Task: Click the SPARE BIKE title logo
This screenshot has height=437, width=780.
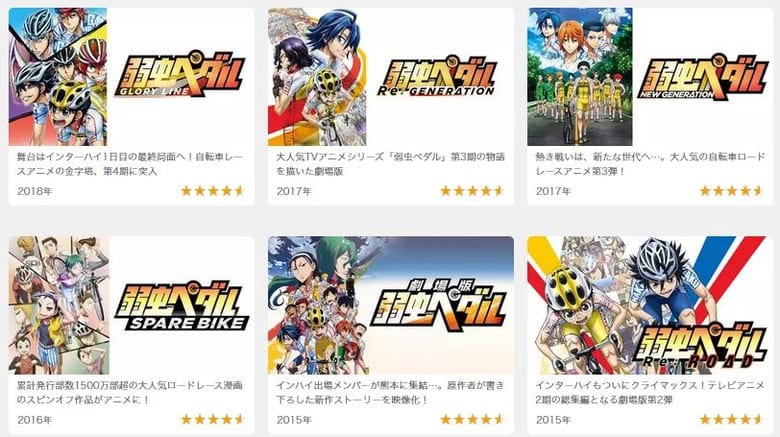Action: (x=182, y=308)
